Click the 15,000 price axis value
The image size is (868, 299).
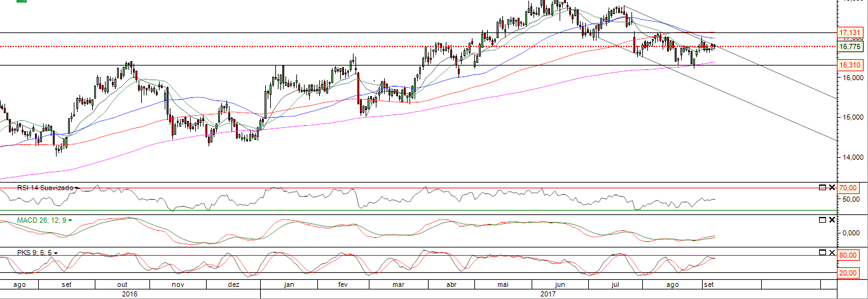click(851, 117)
